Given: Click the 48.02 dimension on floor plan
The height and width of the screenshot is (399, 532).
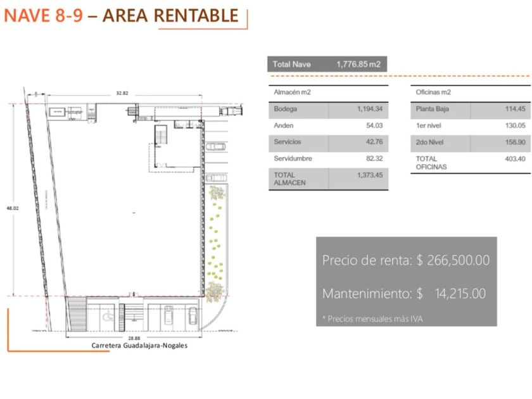Looking at the screenshot, I should (12, 208).
